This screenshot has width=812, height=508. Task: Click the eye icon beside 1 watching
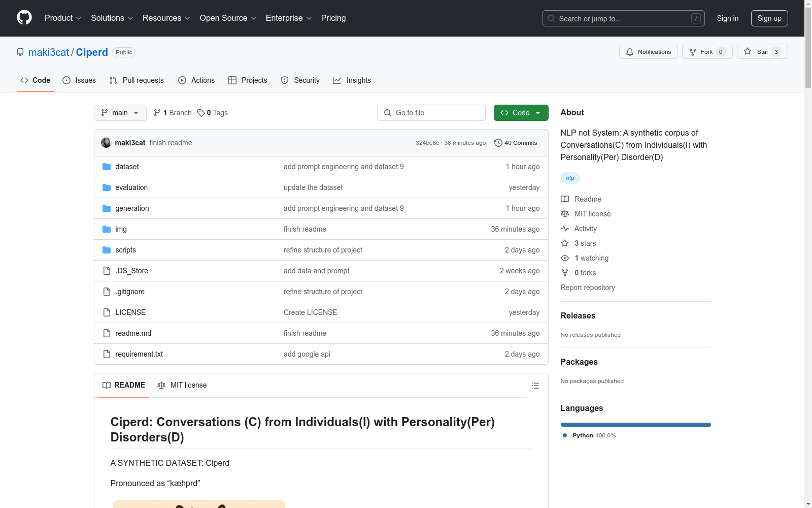pos(565,258)
